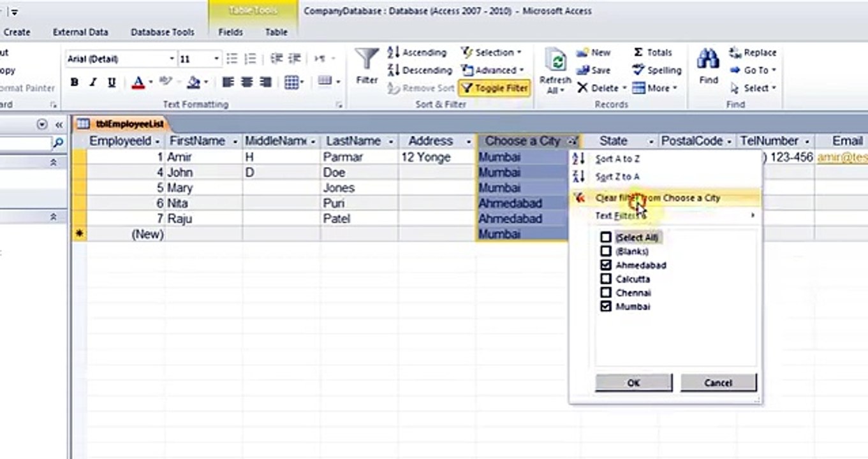The image size is (868, 459).
Task: Click Refresh All records button
Action: click(x=555, y=71)
